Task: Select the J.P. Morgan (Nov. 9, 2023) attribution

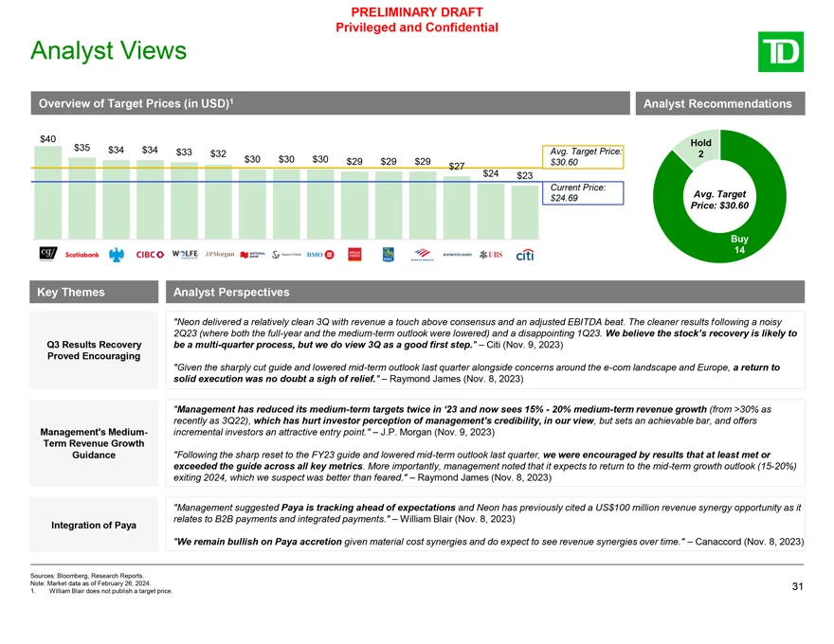Action: click(438, 432)
